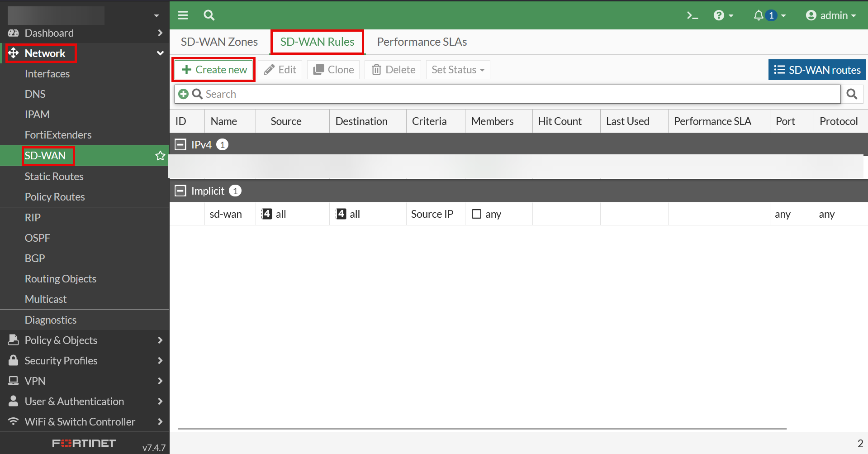
Task: Collapse the IPv4 rules section
Action: pos(180,144)
